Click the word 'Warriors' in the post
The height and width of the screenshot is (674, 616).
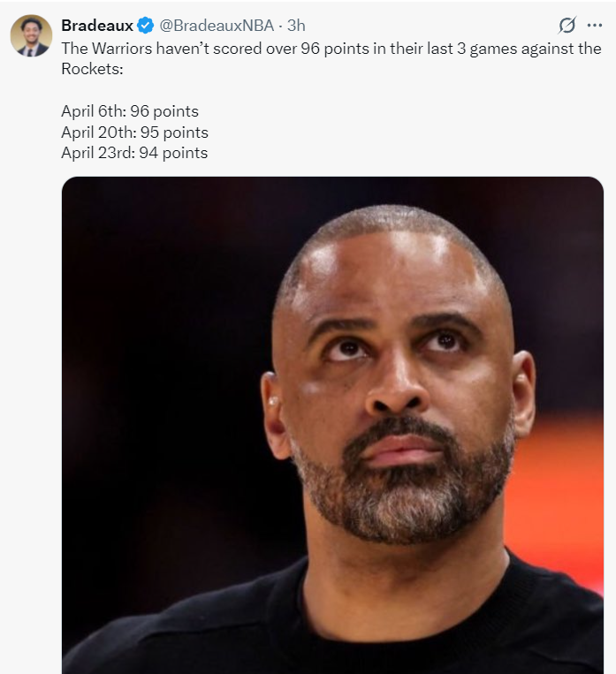coord(122,49)
